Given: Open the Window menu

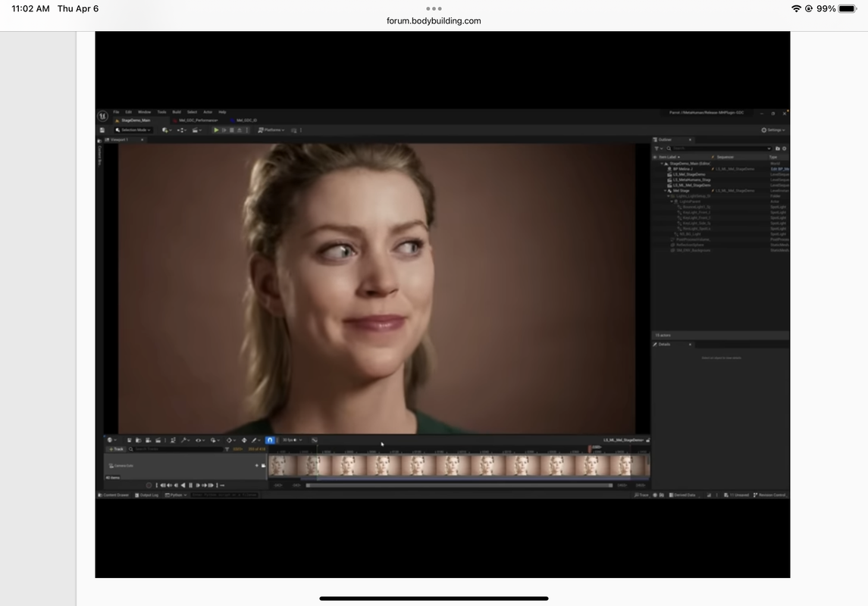Looking at the screenshot, I should click(x=144, y=111).
